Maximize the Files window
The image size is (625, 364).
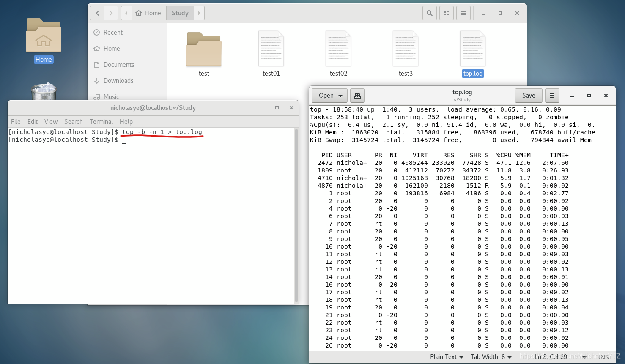coord(500,13)
